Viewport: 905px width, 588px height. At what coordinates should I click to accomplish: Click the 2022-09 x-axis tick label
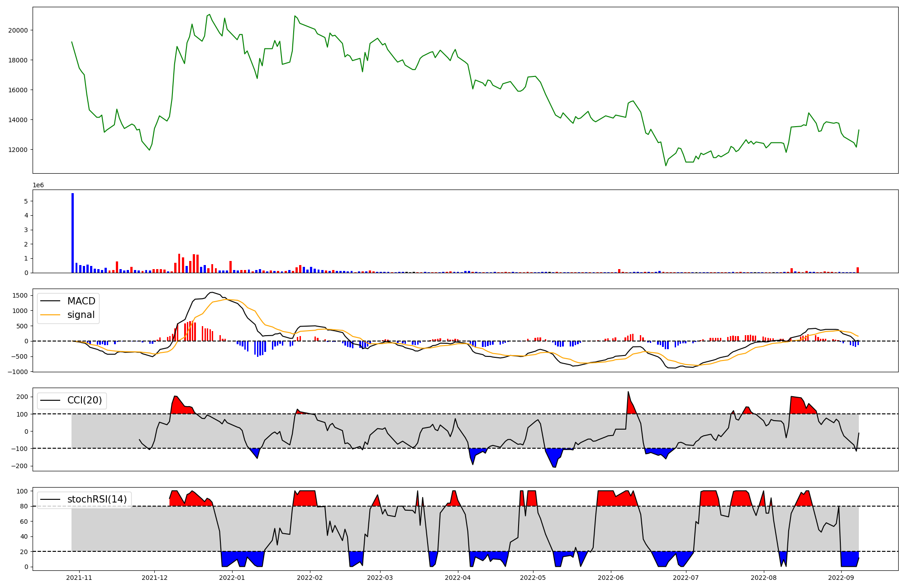coord(841,578)
